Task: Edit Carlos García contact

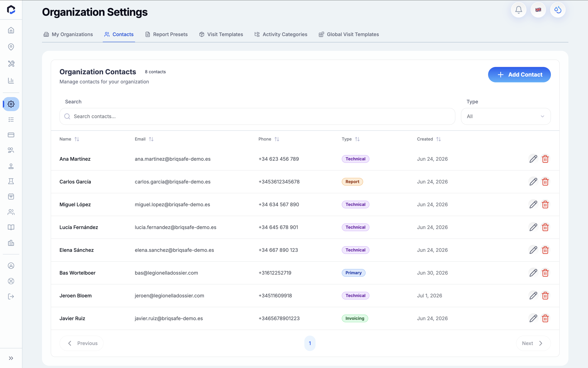Action: (533, 182)
